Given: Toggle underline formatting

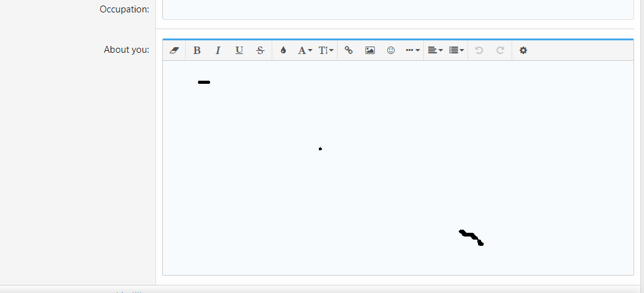Looking at the screenshot, I should point(239,50).
